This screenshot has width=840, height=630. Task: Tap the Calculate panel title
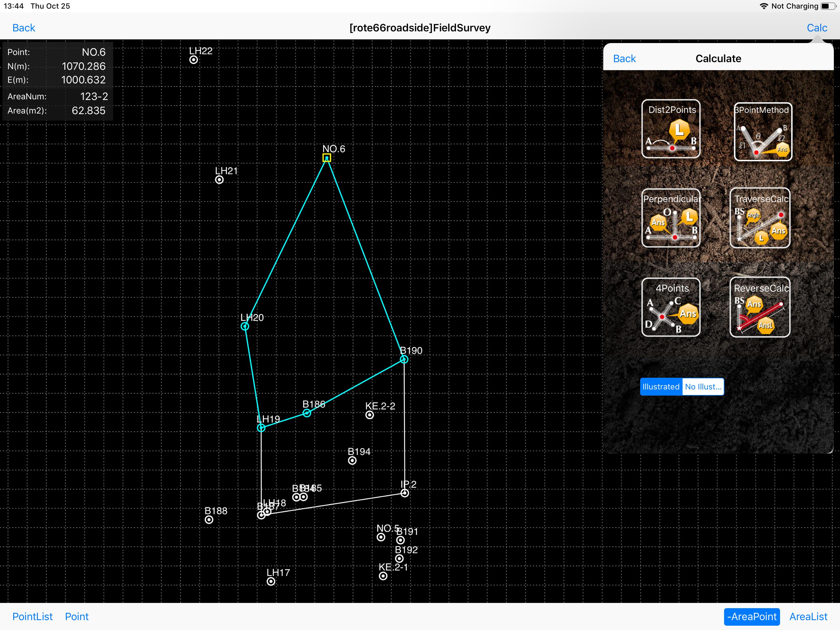click(x=718, y=58)
